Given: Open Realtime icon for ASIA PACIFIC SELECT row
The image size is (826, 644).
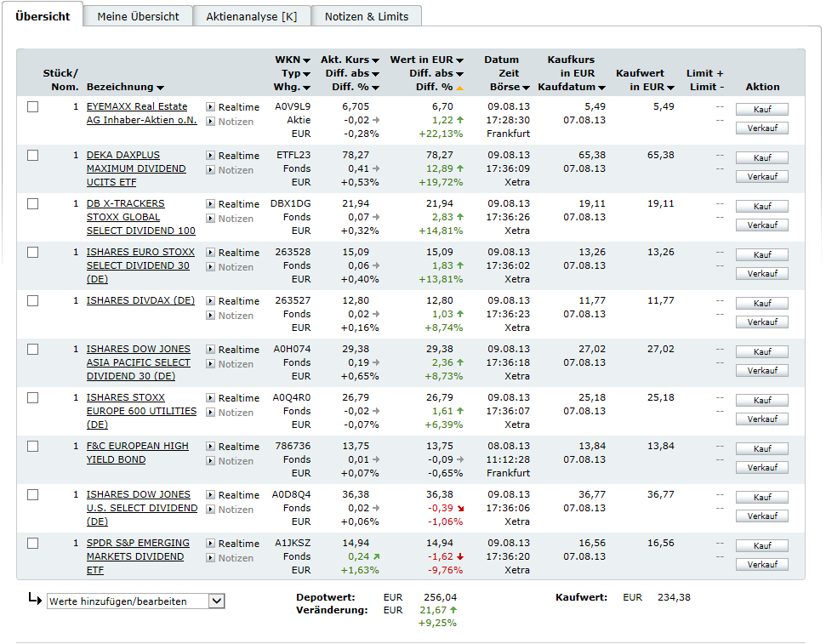Looking at the screenshot, I should (210, 350).
